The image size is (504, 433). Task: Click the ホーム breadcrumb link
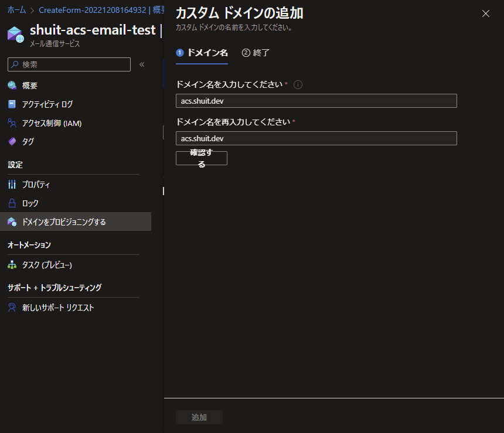click(x=17, y=10)
